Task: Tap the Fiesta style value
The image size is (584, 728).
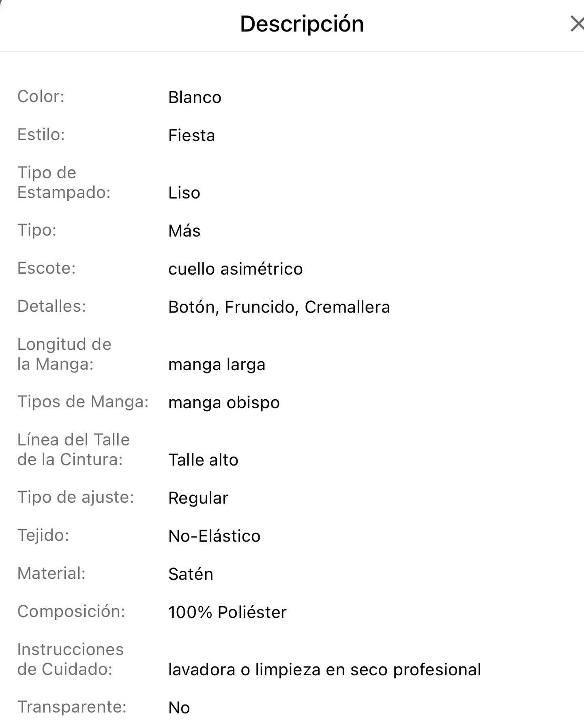Action: pyautogui.click(x=191, y=135)
